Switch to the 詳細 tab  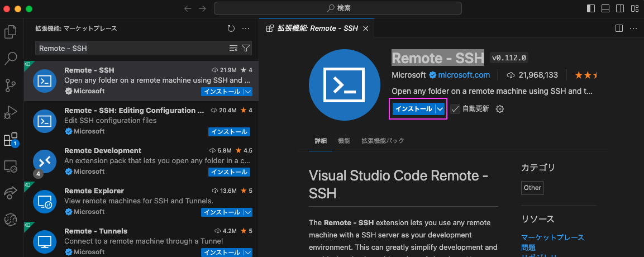(321, 141)
